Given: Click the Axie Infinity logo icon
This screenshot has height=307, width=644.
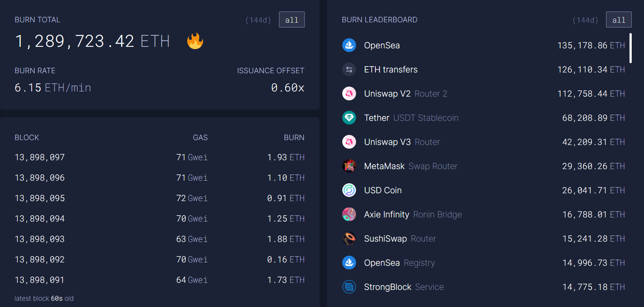Looking at the screenshot, I should tap(349, 214).
